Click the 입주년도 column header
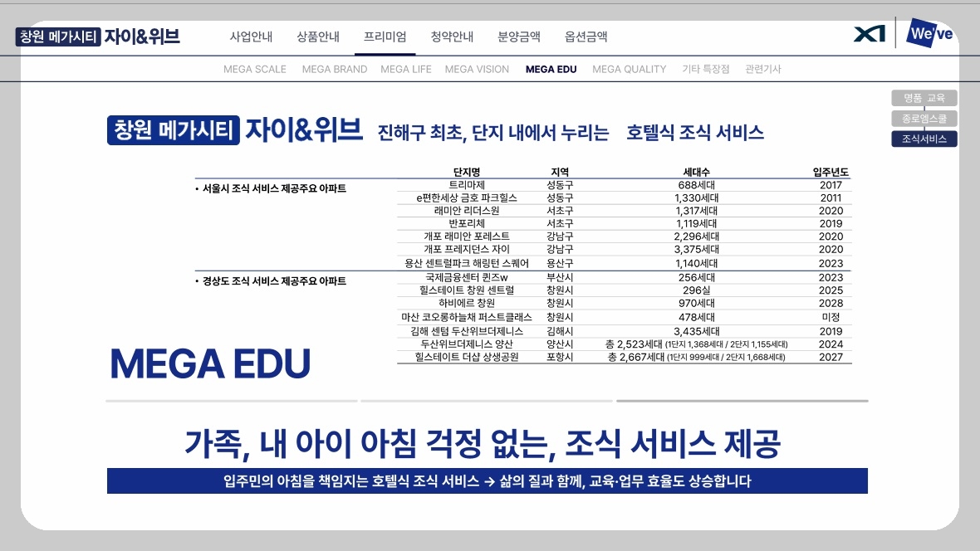The width and height of the screenshot is (980, 551). 831,172
